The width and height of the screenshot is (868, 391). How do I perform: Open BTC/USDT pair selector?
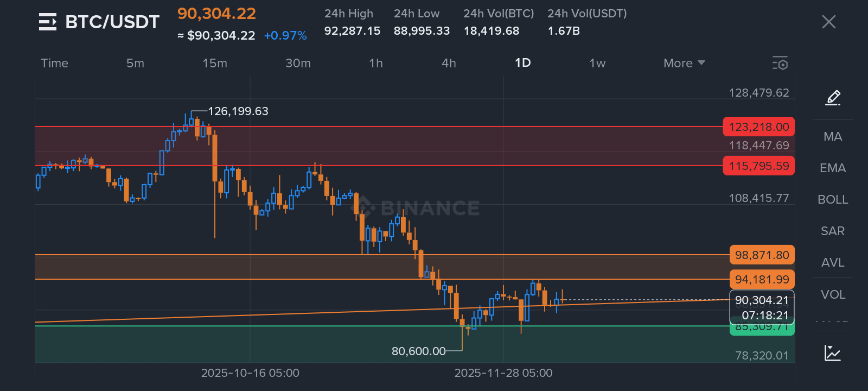(112, 22)
